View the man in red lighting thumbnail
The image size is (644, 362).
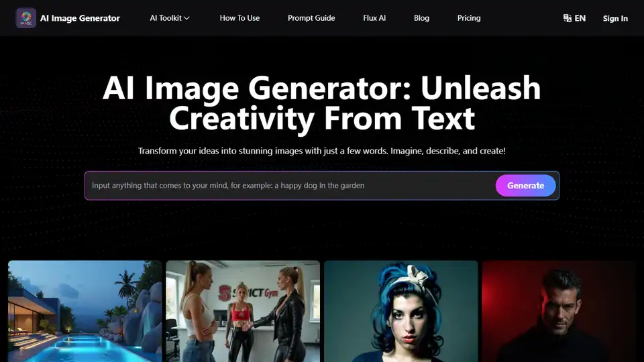point(558,311)
